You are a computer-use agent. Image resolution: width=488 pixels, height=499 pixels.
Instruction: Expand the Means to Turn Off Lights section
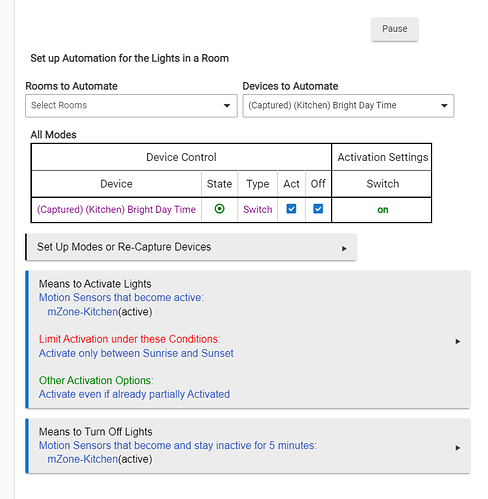248,446
